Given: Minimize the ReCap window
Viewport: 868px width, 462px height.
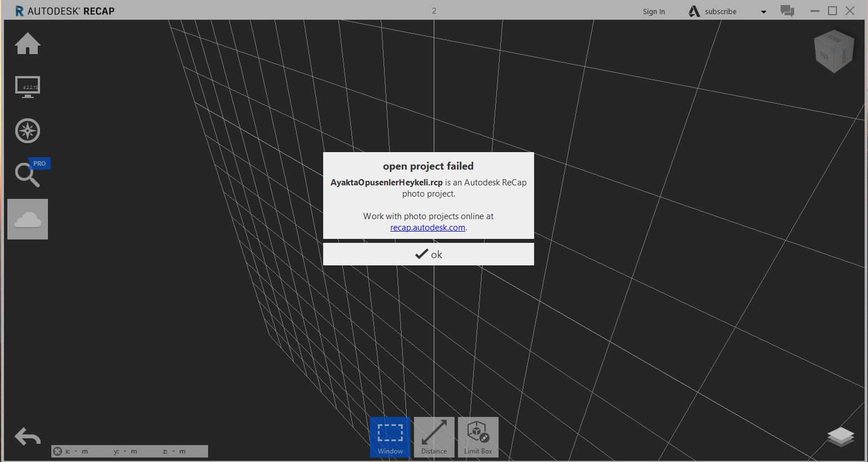Looking at the screenshot, I should (814, 11).
